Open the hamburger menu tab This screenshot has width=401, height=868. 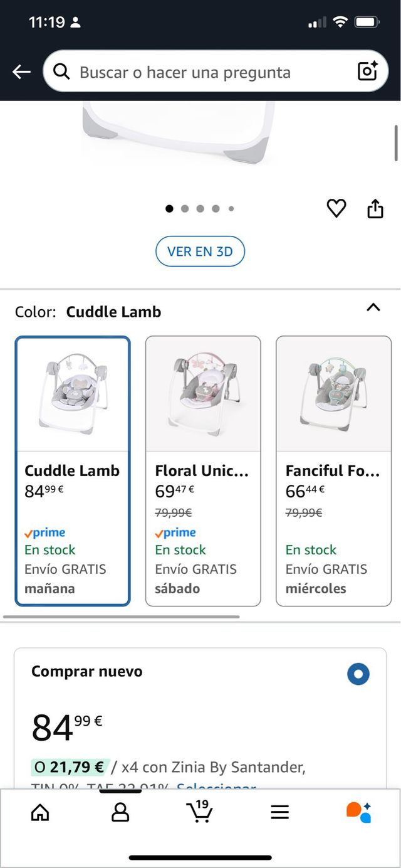click(x=279, y=812)
